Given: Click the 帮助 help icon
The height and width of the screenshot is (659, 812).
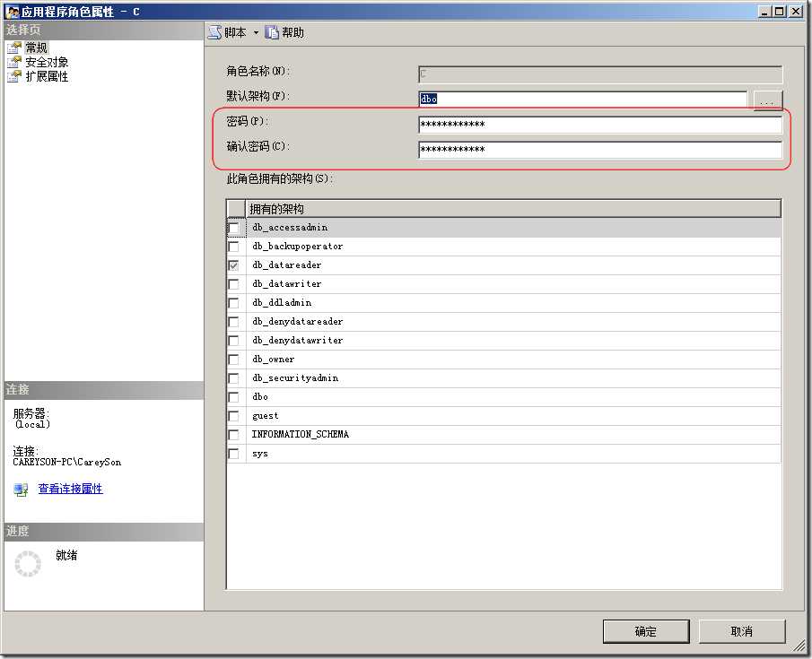Looking at the screenshot, I should coord(272,32).
